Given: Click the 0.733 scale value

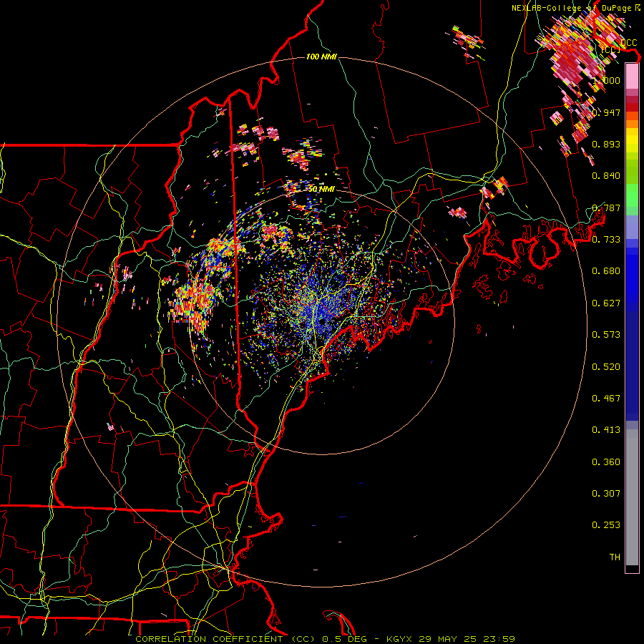Looking at the screenshot, I should click(606, 240).
